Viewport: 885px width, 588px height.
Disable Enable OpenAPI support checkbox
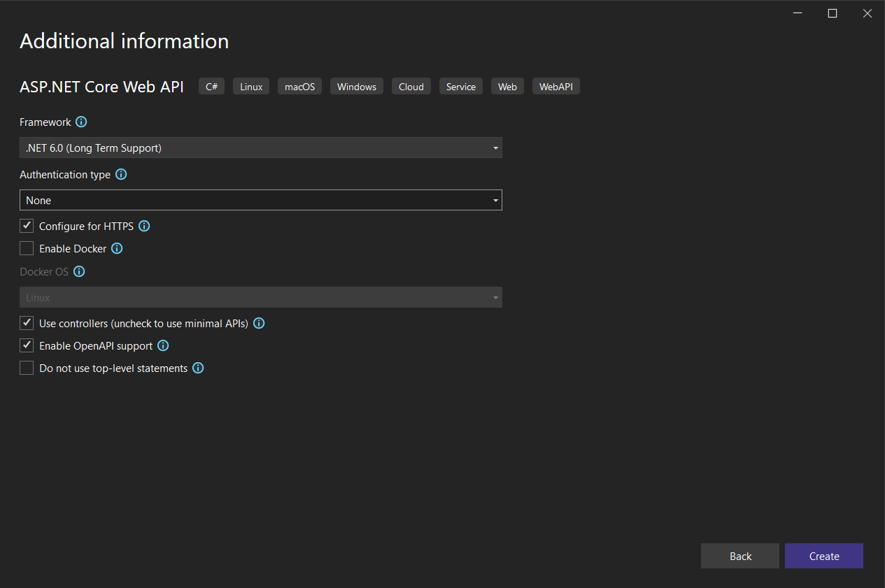27,345
